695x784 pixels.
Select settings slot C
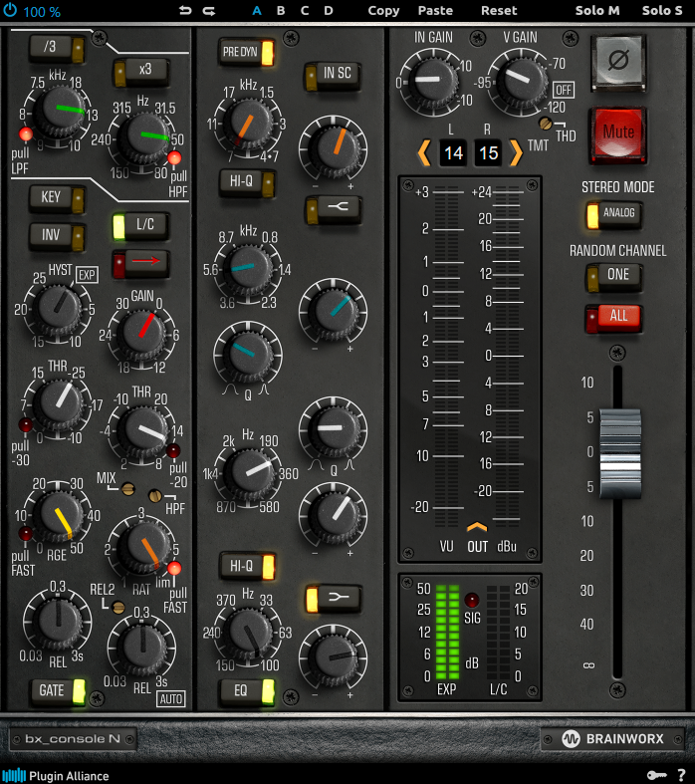[x=305, y=11]
